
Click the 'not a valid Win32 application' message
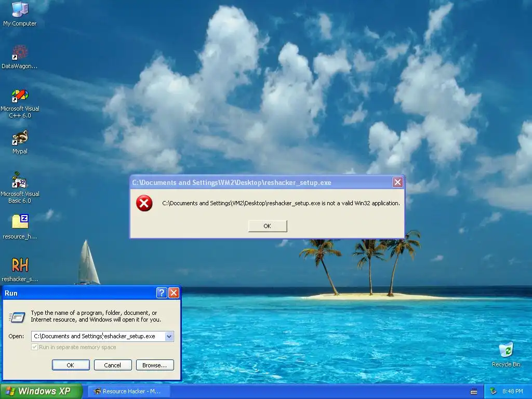click(x=281, y=203)
